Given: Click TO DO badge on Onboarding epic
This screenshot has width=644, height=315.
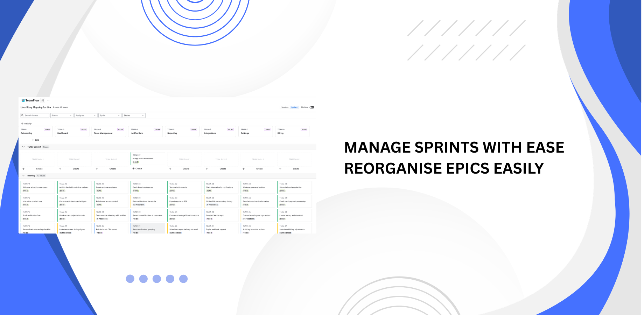Looking at the screenshot, I should pyautogui.click(x=47, y=129).
